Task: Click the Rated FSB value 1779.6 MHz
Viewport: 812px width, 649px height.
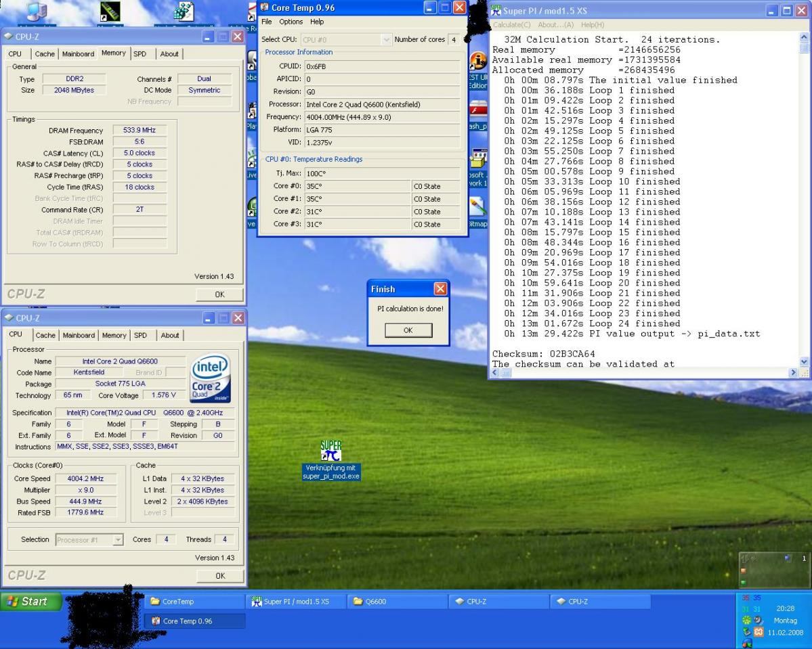Action: [x=85, y=512]
